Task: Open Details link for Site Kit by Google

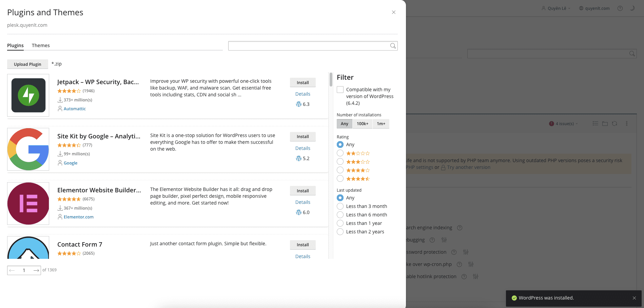Action: point(303,148)
